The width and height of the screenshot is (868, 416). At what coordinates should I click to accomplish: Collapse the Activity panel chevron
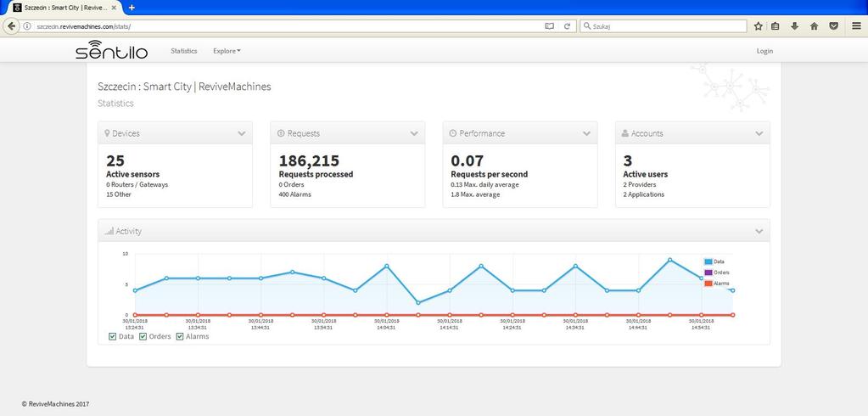(x=759, y=231)
